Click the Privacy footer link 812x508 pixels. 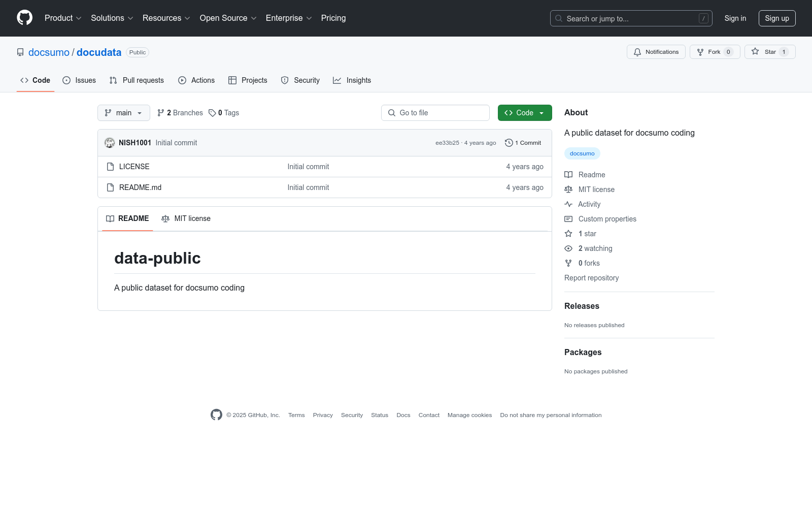[323, 415]
